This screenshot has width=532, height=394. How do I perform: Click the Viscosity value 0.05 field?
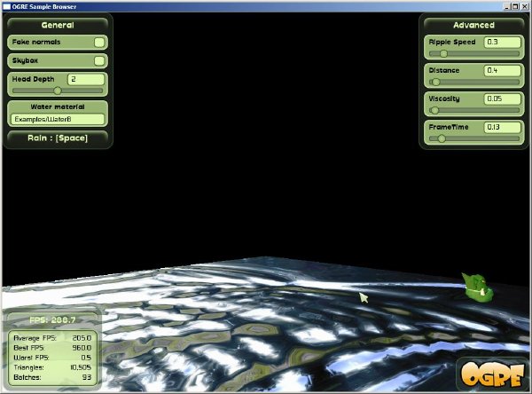(503, 98)
